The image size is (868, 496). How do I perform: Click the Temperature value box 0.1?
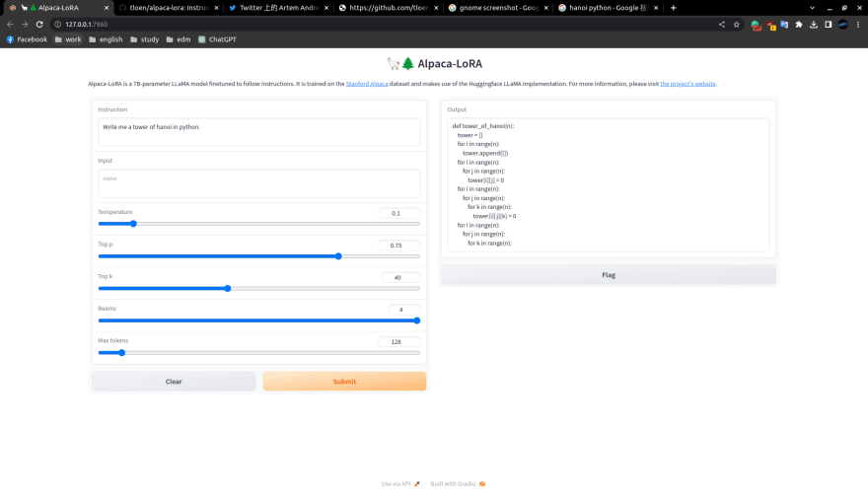point(399,213)
